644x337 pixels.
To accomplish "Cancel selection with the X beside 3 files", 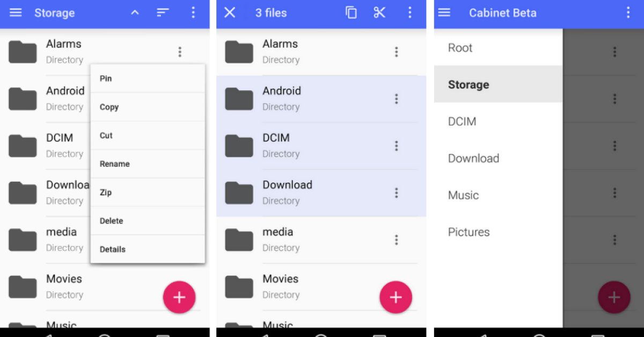I will pos(230,13).
